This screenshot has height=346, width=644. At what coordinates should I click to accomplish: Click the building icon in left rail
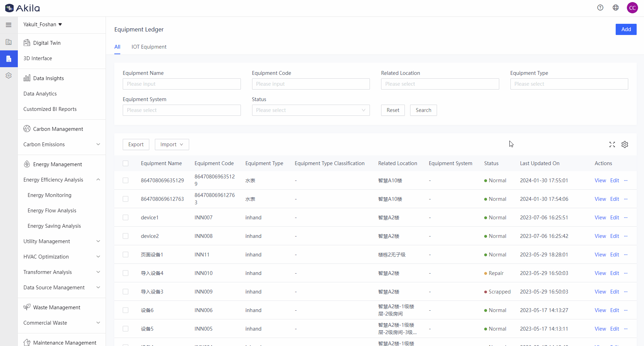coord(9,42)
